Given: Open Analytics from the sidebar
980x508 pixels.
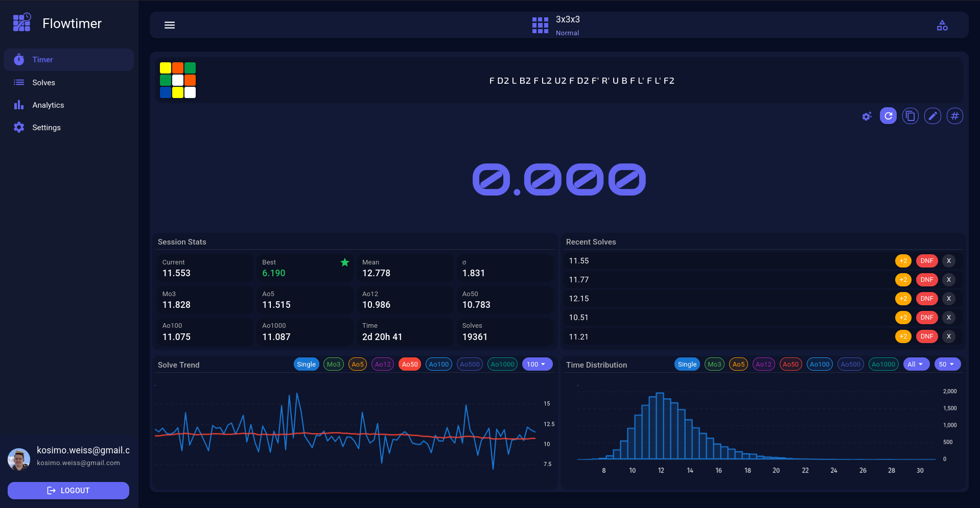Looking at the screenshot, I should coord(48,105).
